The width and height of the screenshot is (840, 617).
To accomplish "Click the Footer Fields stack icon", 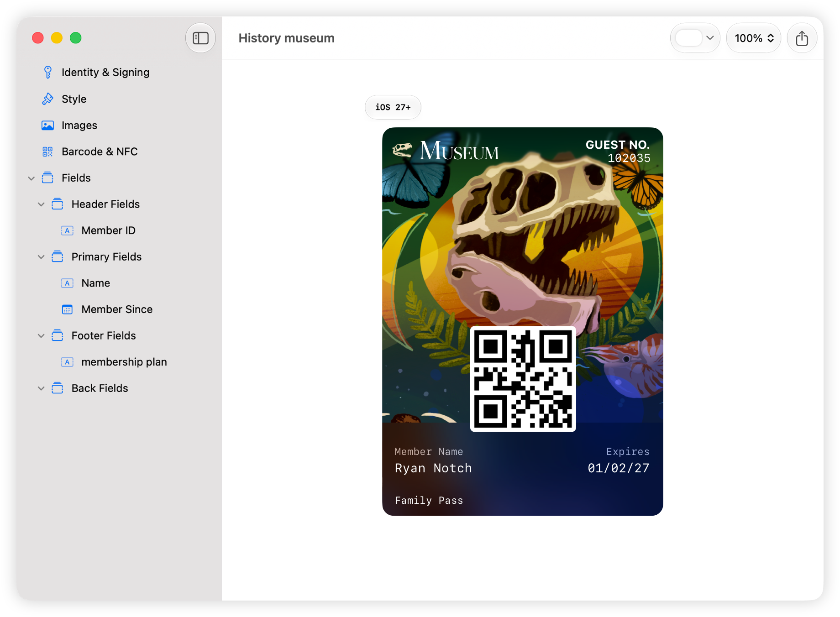I will [58, 335].
